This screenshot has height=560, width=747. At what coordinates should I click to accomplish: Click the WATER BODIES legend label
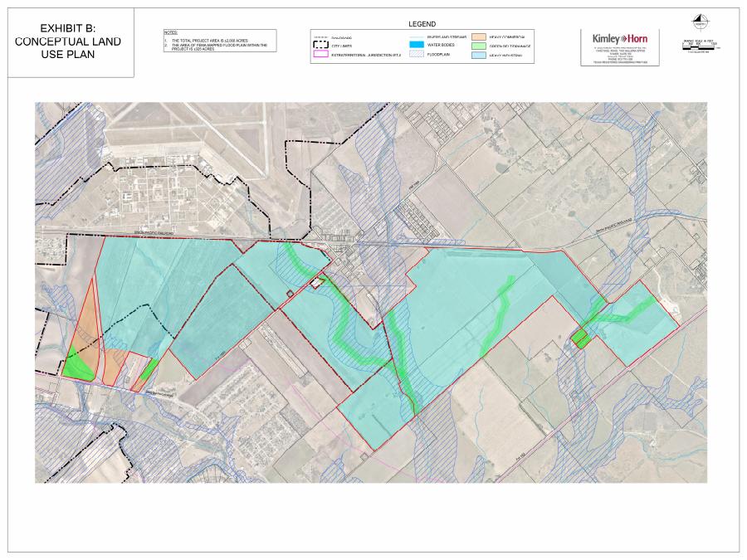(441, 46)
